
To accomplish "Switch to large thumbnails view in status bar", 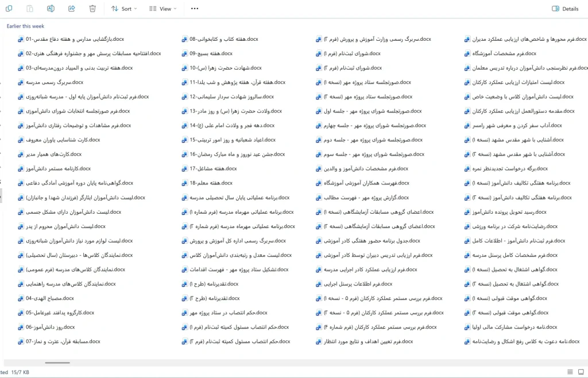I will (x=581, y=372).
